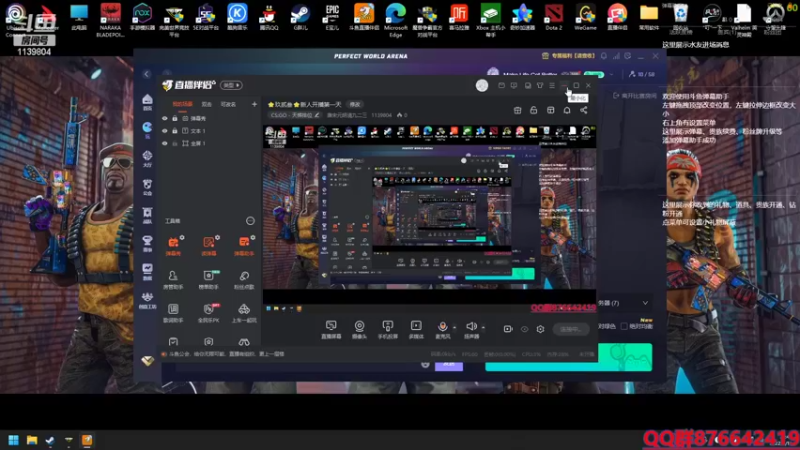Viewport: 800px width, 450px height.
Task: Open the 榜单助手 tool
Action: pyautogui.click(x=209, y=280)
